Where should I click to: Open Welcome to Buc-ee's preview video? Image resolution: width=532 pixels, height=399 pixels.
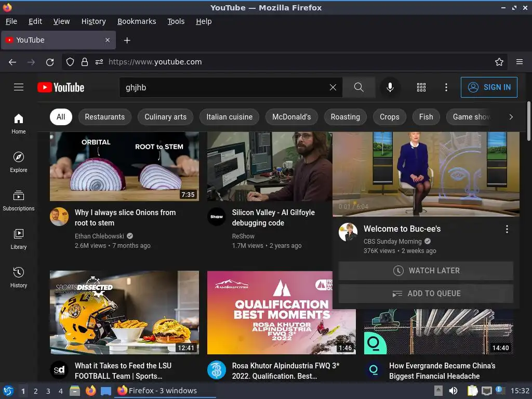[426, 174]
